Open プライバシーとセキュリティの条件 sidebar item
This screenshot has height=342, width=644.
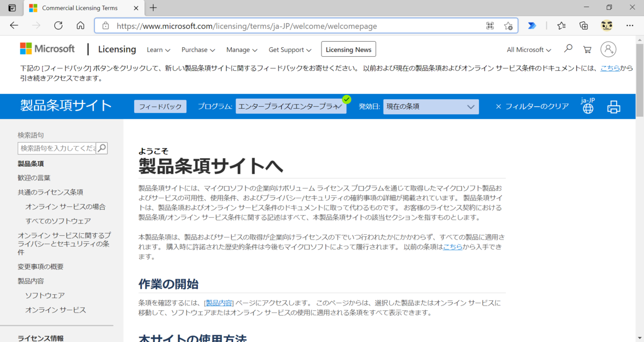click(x=64, y=243)
